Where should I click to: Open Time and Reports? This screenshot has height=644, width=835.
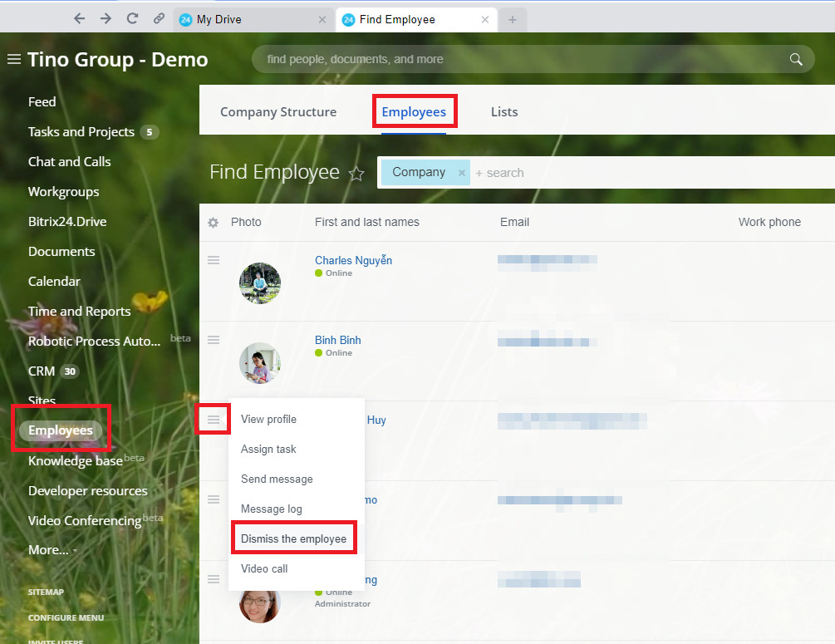click(80, 311)
